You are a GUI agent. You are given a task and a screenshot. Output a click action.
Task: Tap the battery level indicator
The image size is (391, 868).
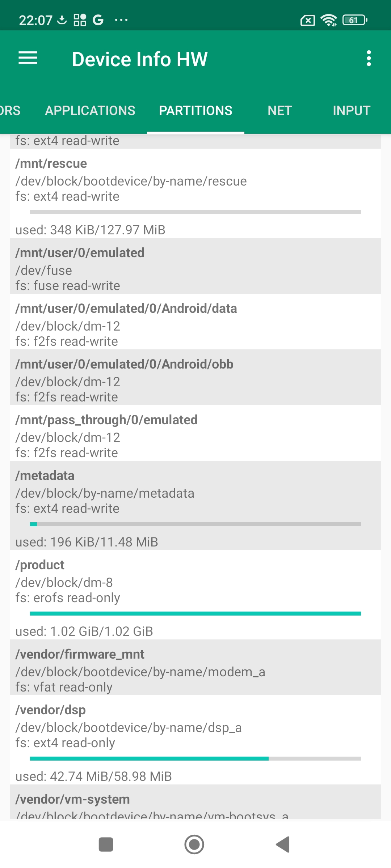point(355,20)
